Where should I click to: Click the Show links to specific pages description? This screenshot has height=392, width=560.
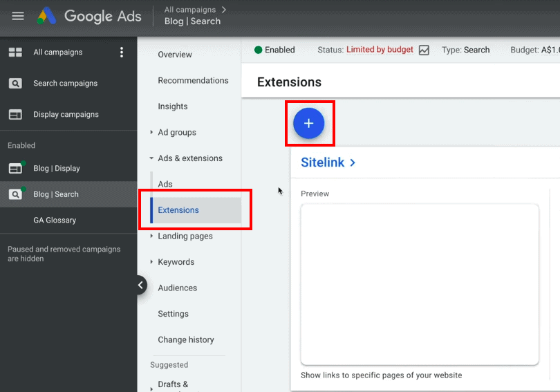click(381, 375)
